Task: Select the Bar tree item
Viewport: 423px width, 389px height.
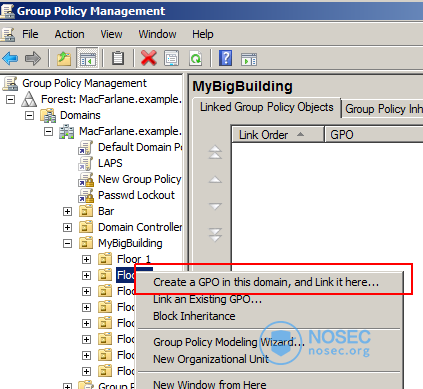Action: pyautogui.click(x=106, y=211)
